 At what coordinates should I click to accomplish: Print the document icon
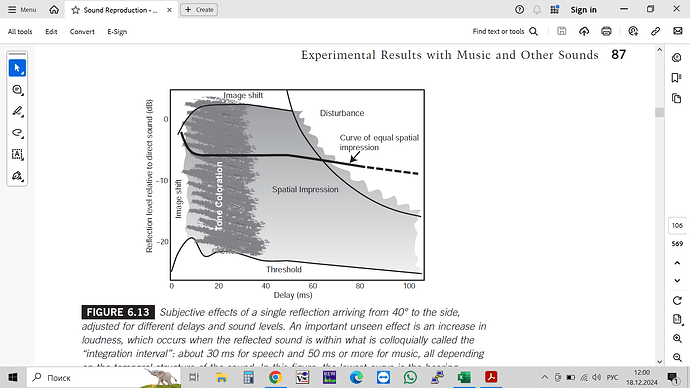pyautogui.click(x=606, y=31)
